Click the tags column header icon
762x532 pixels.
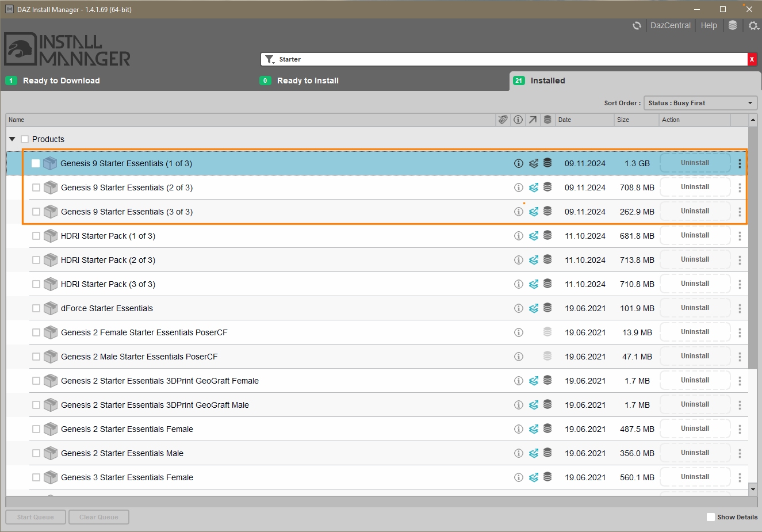click(x=503, y=120)
